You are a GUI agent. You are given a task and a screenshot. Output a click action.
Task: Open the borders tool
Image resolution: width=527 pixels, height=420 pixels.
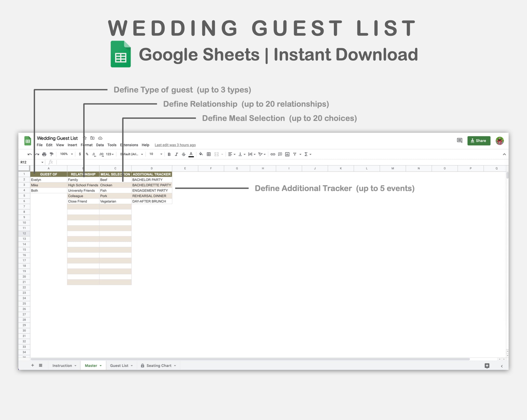[x=209, y=154]
